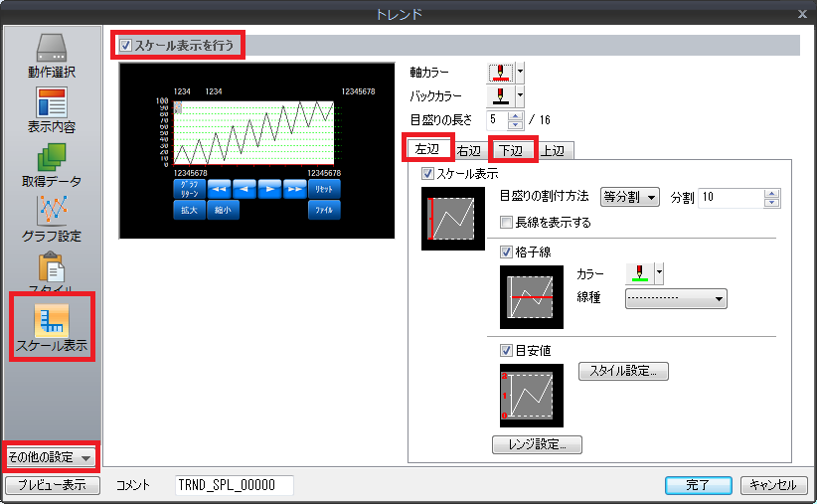Switch to the 上辺 tab

[x=553, y=151]
